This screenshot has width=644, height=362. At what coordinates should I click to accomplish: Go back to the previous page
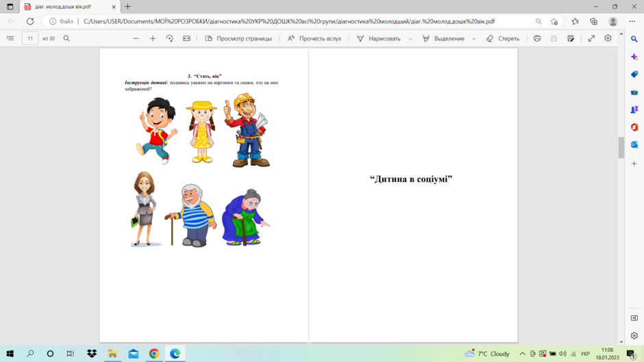[12, 21]
